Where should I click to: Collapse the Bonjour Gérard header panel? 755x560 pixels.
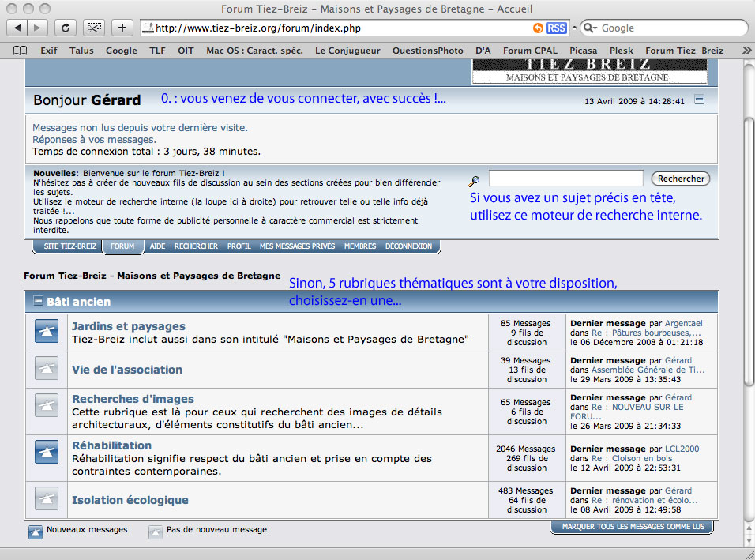click(x=699, y=100)
